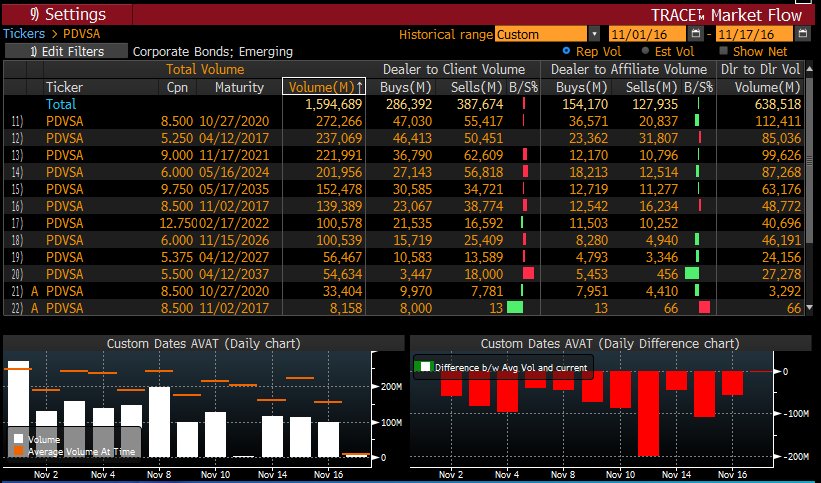Screen dimensions: 821x483
Task: Click the Cpn column header
Action: 177,87
